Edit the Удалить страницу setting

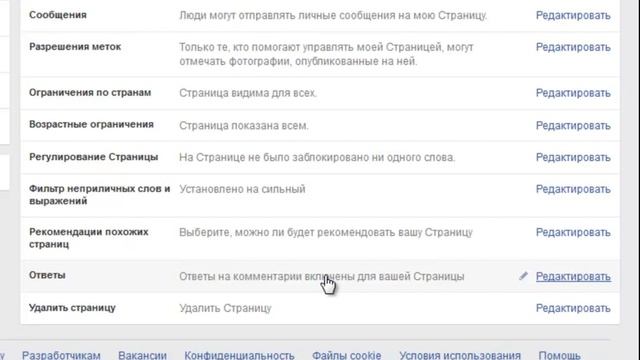pyautogui.click(x=573, y=309)
